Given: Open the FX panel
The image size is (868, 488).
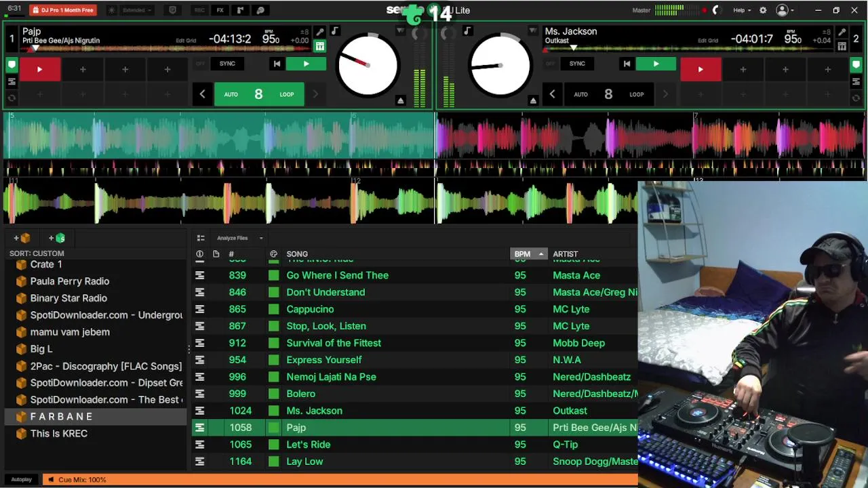Looking at the screenshot, I should pyautogui.click(x=220, y=10).
